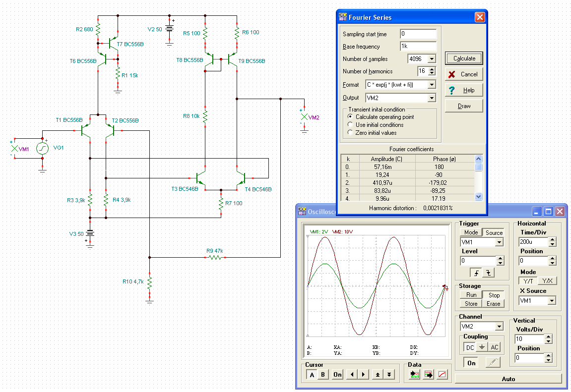Switch horizontal mode to Y/X
571x392 pixels.
click(547, 280)
